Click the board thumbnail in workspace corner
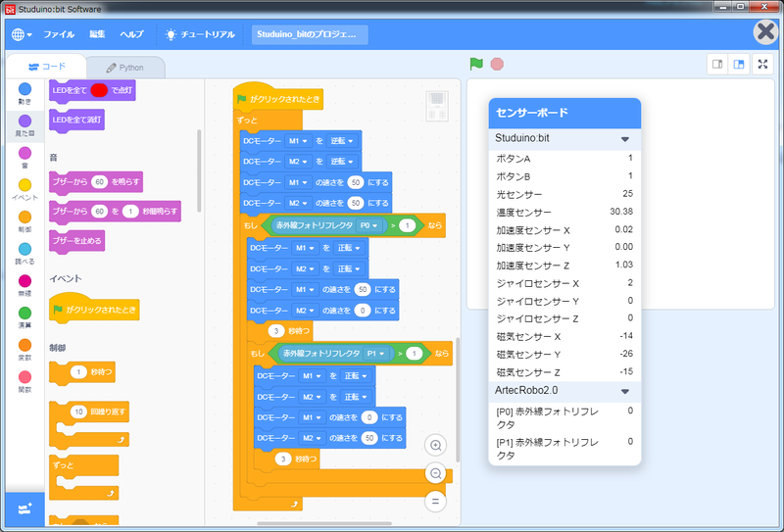Screen dimensions: 784x532 tap(437, 106)
